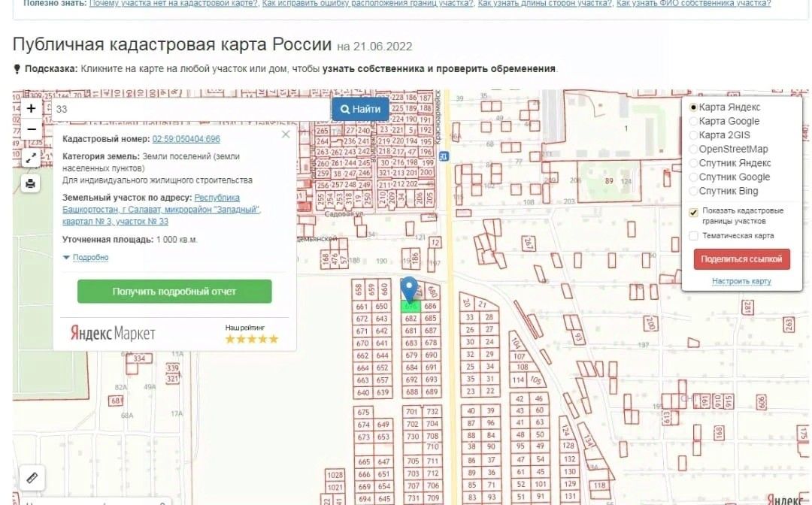The image size is (812, 505).
Task: Open link Как узнать ФИО собственника участка
Action: click(693, 4)
